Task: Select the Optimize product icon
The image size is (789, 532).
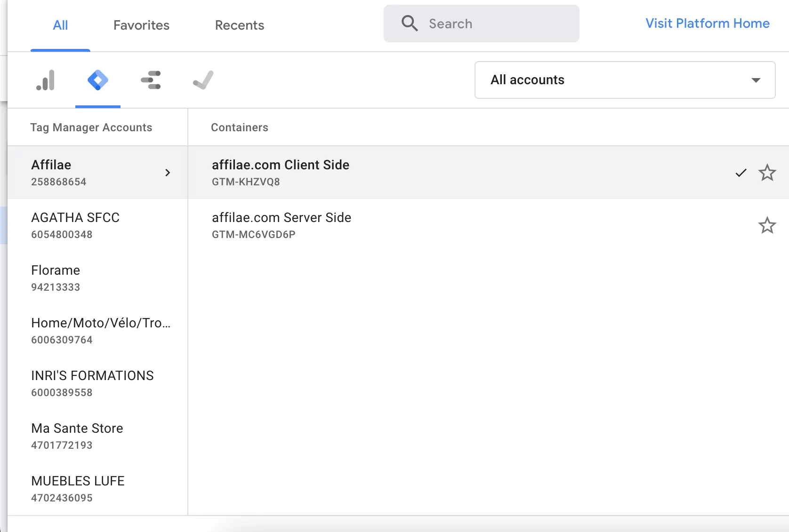Action: click(x=151, y=80)
